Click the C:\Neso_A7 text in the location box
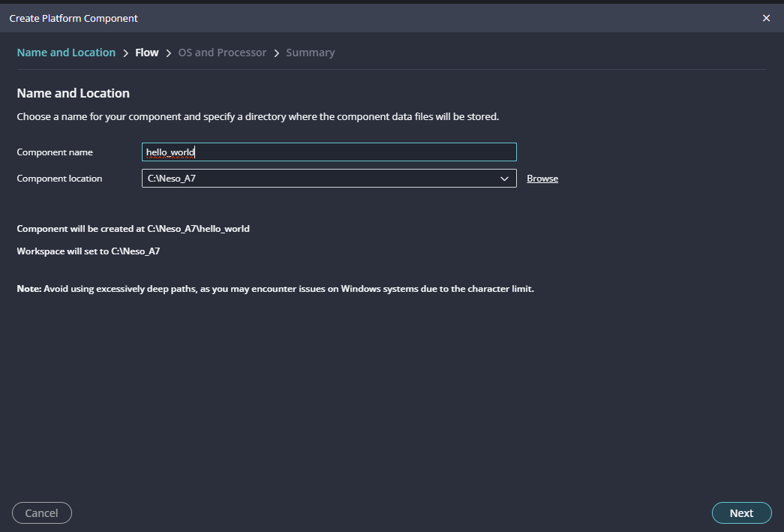Screen dimensions: 784x532 pyautogui.click(x=176, y=179)
